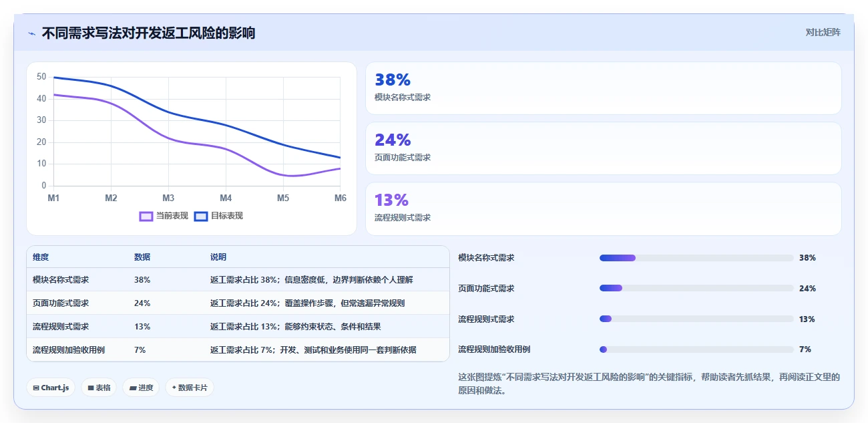Click the description mentioning 开发、测试和业务
This screenshot has width=868, height=423.
coord(313,349)
